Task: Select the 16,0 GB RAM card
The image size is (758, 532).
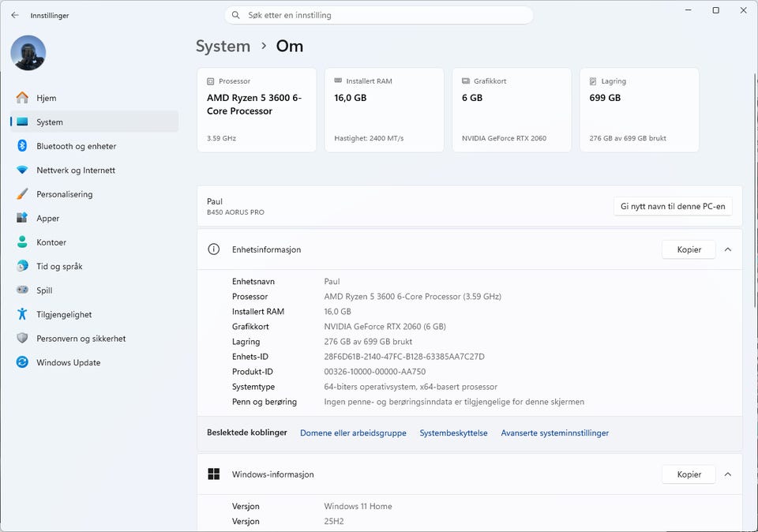Action: coord(385,111)
